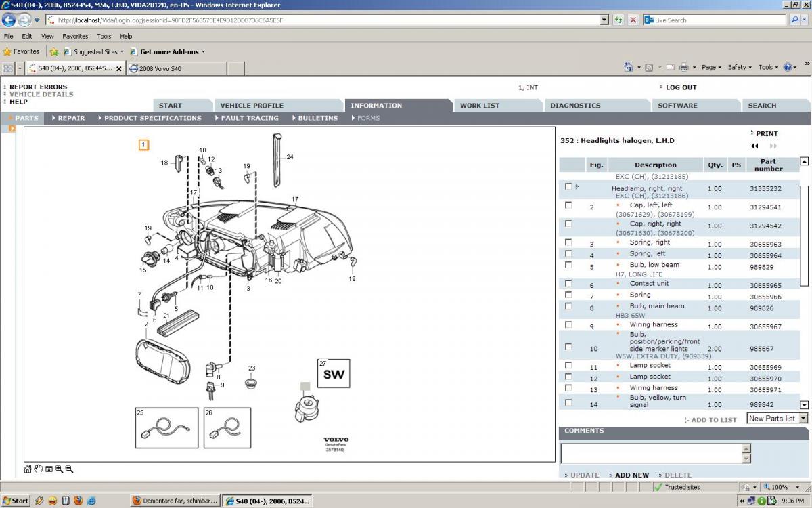Go to the previous parts page arrows
This screenshot has width=812, height=508.
point(754,146)
